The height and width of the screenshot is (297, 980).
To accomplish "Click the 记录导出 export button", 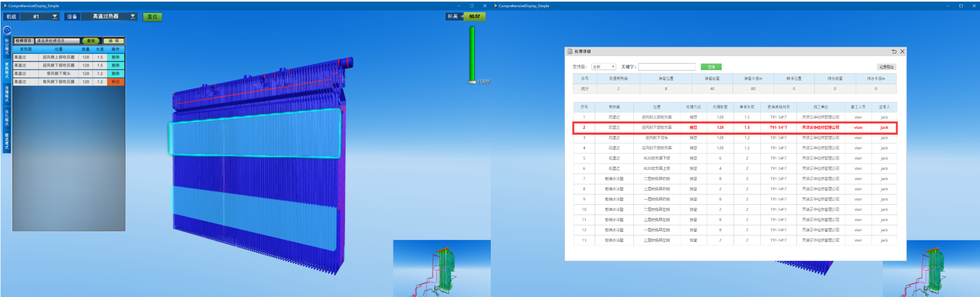I will [886, 67].
